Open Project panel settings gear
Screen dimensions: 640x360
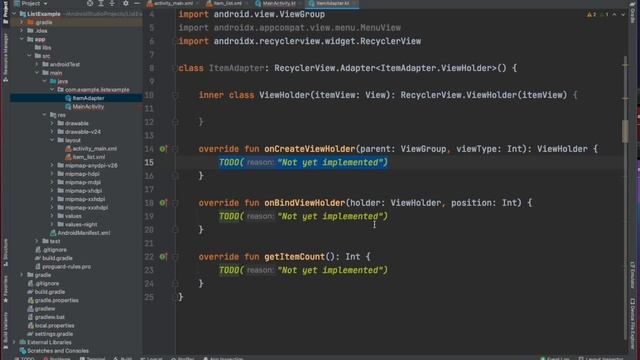point(126,3)
